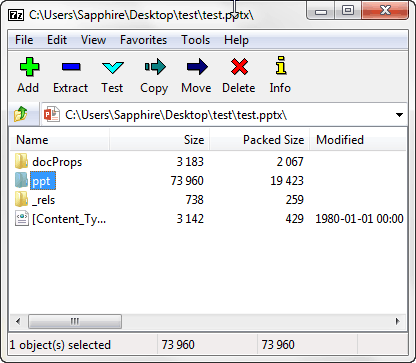Click horizontal scrollbar right arrow
Viewport: 416px width, 363px height.
pyautogui.click(x=397, y=321)
